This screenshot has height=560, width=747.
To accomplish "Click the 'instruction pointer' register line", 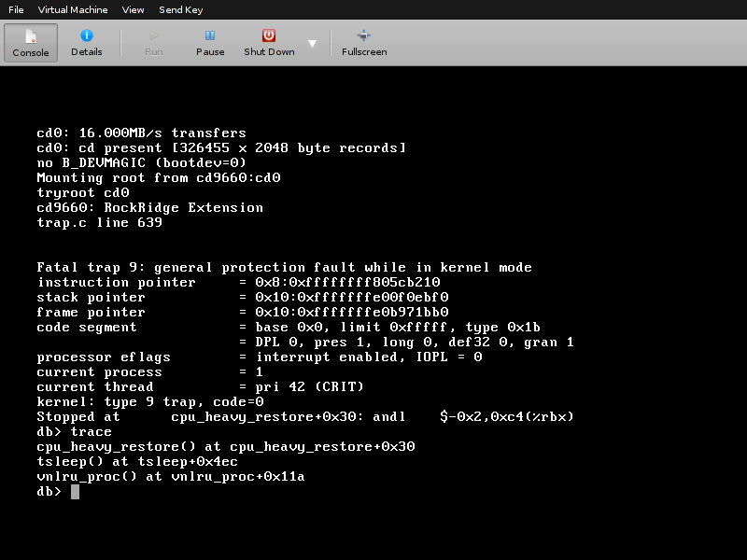I will click(x=238, y=283).
